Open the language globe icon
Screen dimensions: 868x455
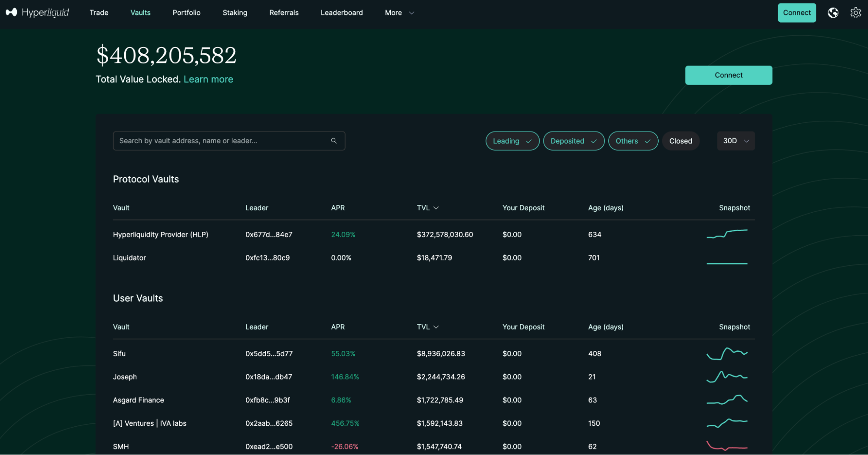833,13
